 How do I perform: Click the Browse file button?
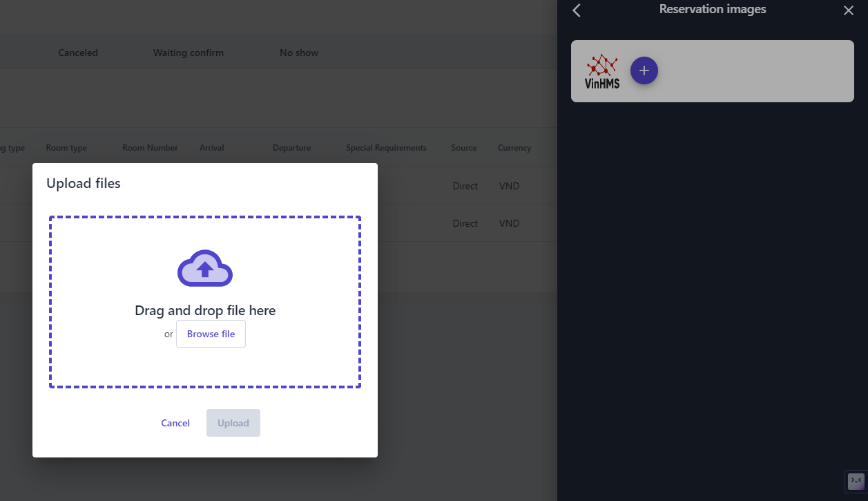[211, 334]
